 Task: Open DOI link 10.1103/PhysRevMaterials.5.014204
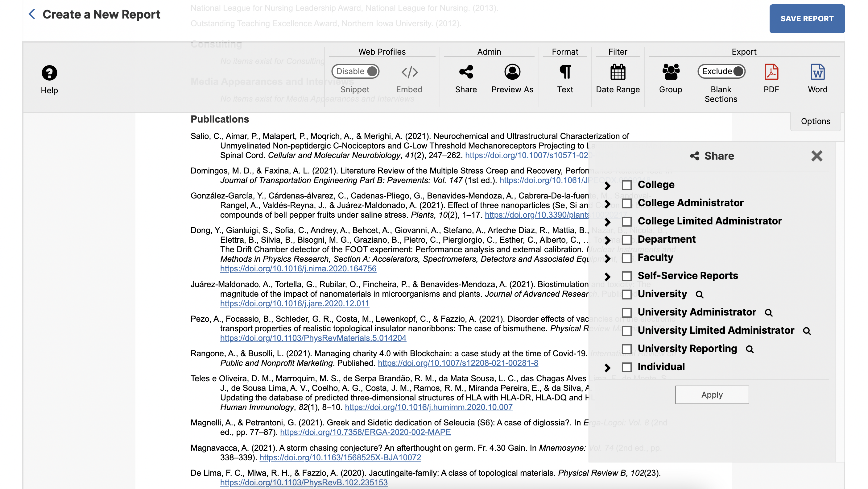pyautogui.click(x=313, y=338)
